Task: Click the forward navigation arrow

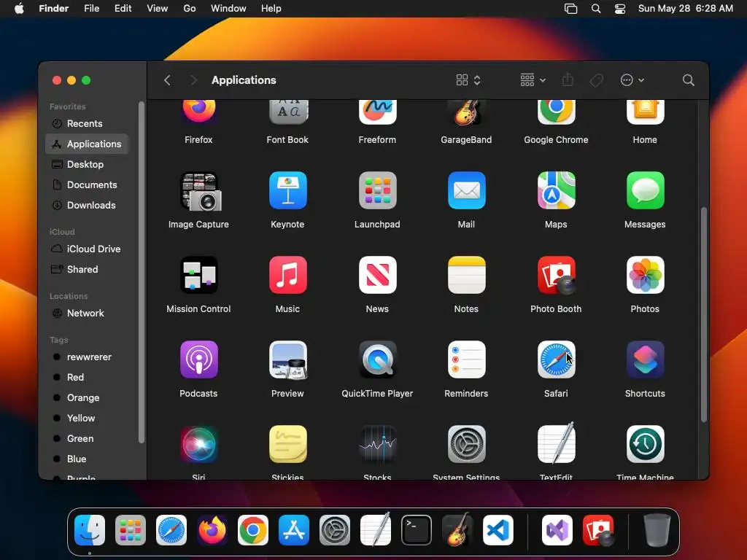Action: tap(193, 80)
